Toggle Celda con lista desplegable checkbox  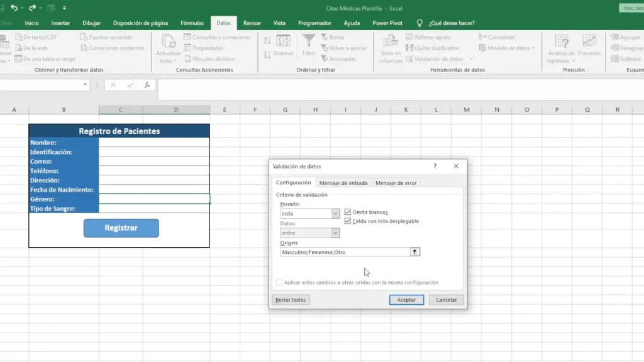(347, 221)
